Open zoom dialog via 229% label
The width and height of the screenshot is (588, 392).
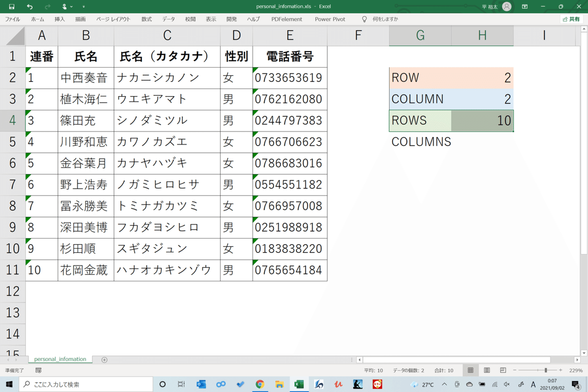click(575, 370)
